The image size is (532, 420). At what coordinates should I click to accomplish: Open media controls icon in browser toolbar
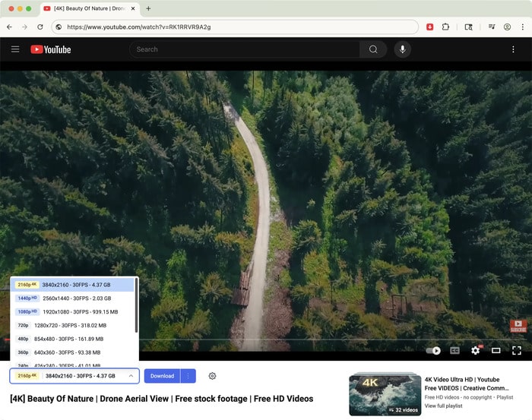tap(492, 27)
